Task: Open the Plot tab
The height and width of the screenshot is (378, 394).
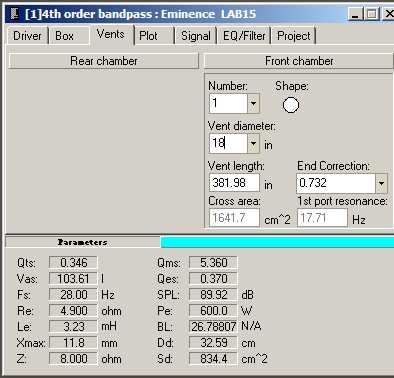Action: 148,36
